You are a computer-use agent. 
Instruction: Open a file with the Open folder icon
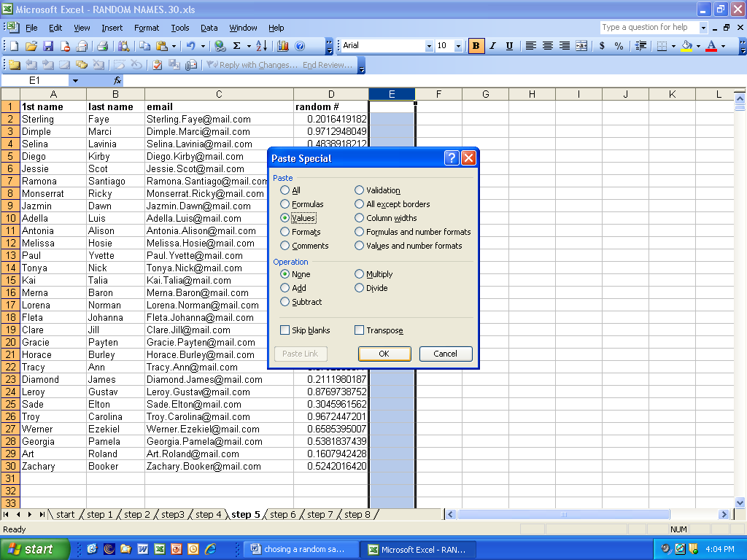pyautogui.click(x=31, y=46)
